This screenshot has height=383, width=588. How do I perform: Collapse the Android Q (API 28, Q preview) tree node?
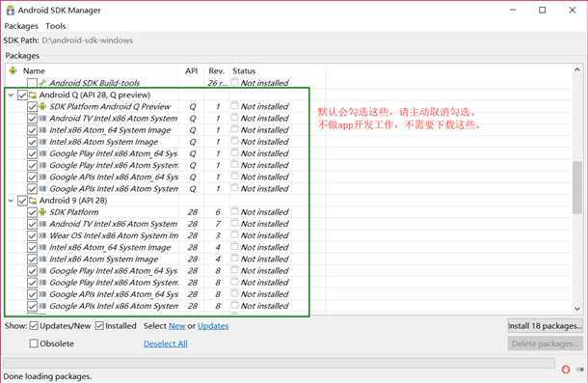click(x=11, y=95)
